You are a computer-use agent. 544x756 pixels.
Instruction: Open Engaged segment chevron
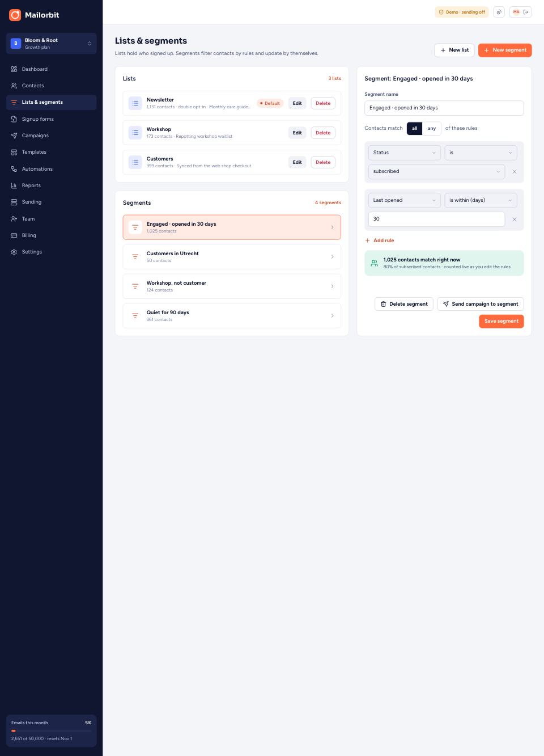(x=332, y=227)
